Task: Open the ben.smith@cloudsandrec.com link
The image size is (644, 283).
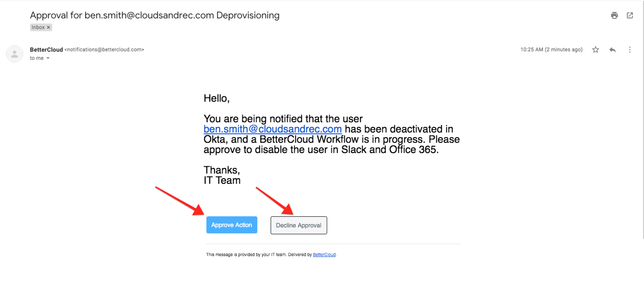Action: [x=272, y=129]
